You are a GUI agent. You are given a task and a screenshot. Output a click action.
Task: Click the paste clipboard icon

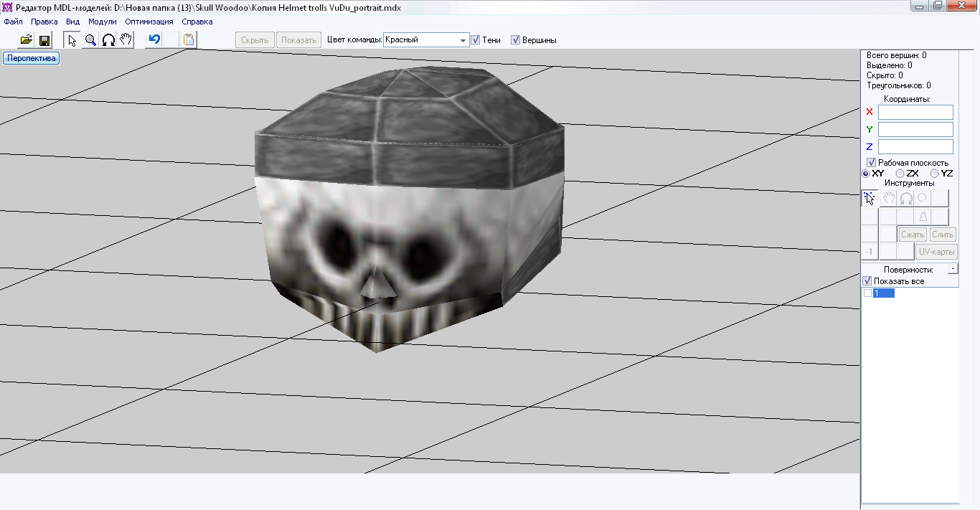(189, 39)
